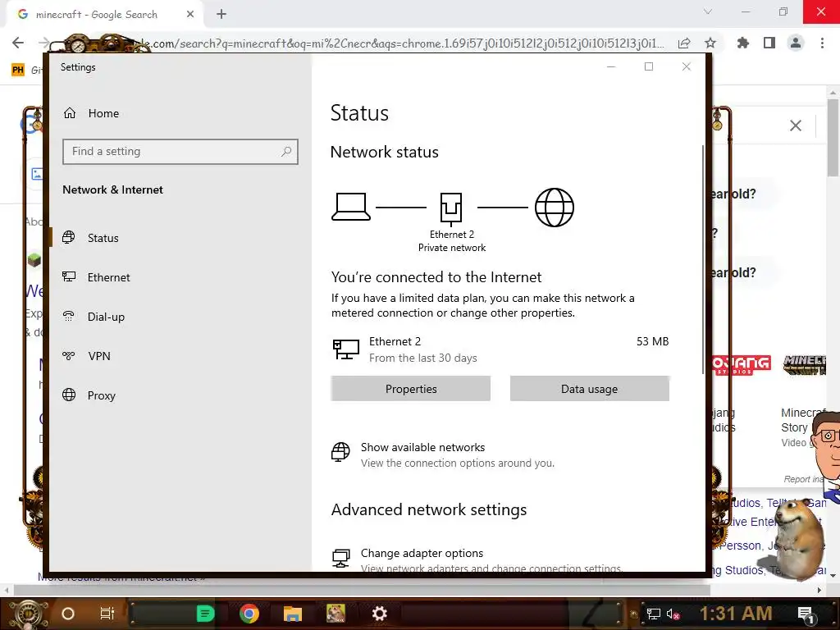Bookmark this page with the star icon

pyautogui.click(x=710, y=43)
